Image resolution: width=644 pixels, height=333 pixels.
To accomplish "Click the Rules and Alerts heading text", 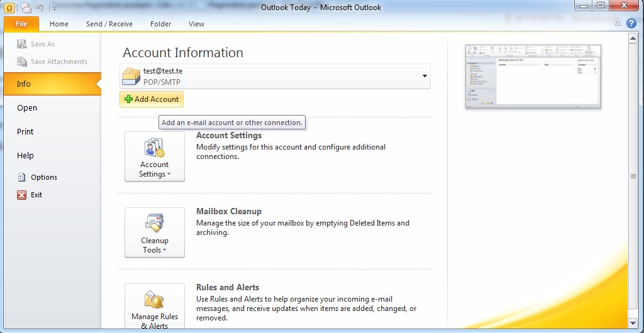I will click(x=228, y=287).
